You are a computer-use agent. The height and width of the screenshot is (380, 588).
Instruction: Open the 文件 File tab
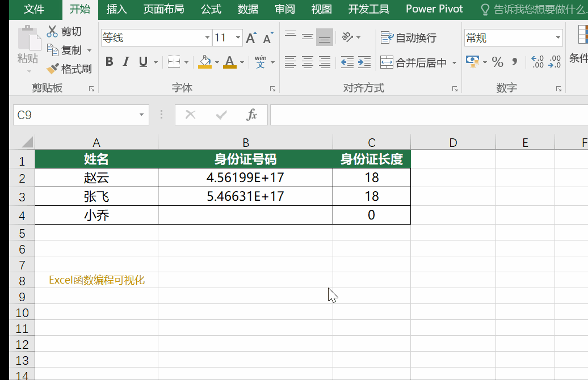(33, 9)
